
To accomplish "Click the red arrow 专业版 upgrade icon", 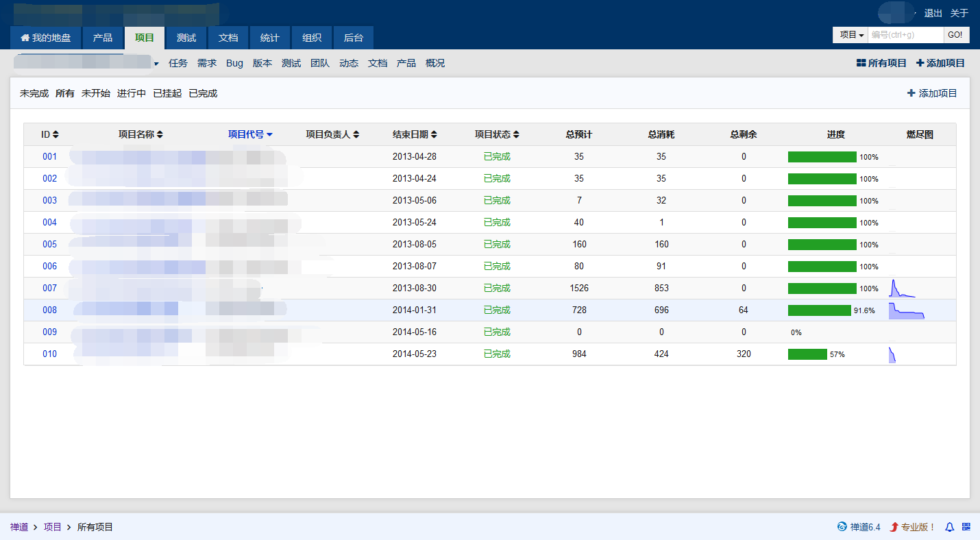I will coord(894,527).
